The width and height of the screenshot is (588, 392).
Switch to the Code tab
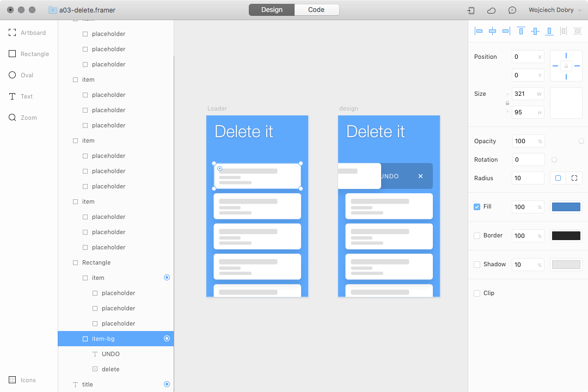316,9
